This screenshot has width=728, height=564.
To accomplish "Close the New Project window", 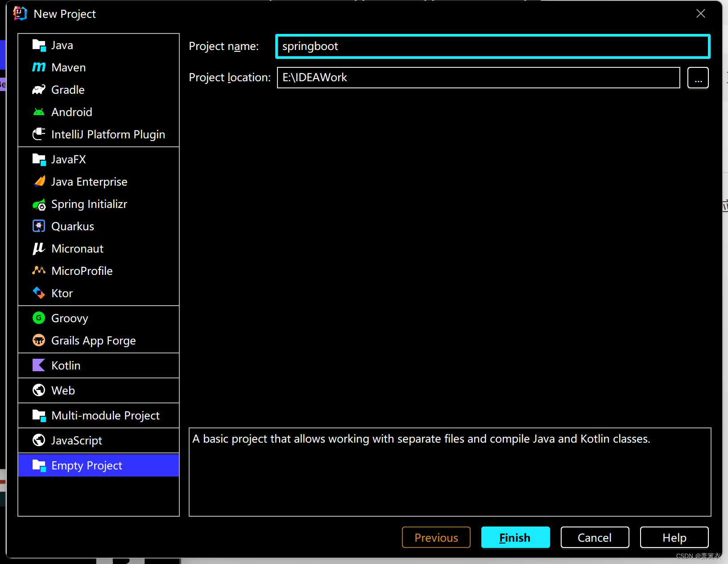I will click(701, 13).
